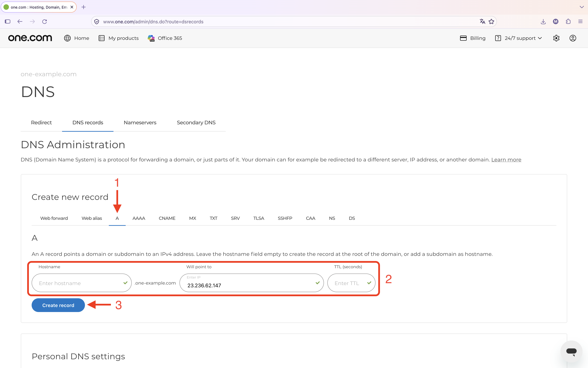588x368 pixels.
Task: Open the browser extensions puzzle icon
Action: tap(568, 21)
